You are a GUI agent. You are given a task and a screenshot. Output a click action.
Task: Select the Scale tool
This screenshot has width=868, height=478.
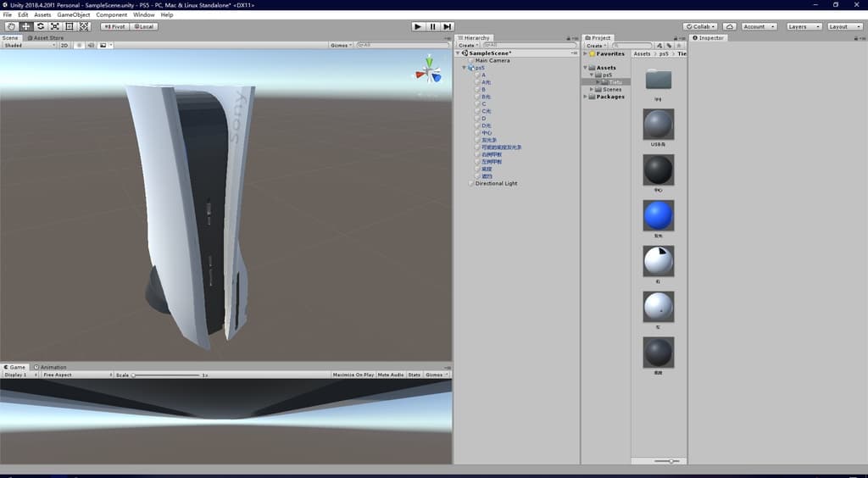click(54, 26)
